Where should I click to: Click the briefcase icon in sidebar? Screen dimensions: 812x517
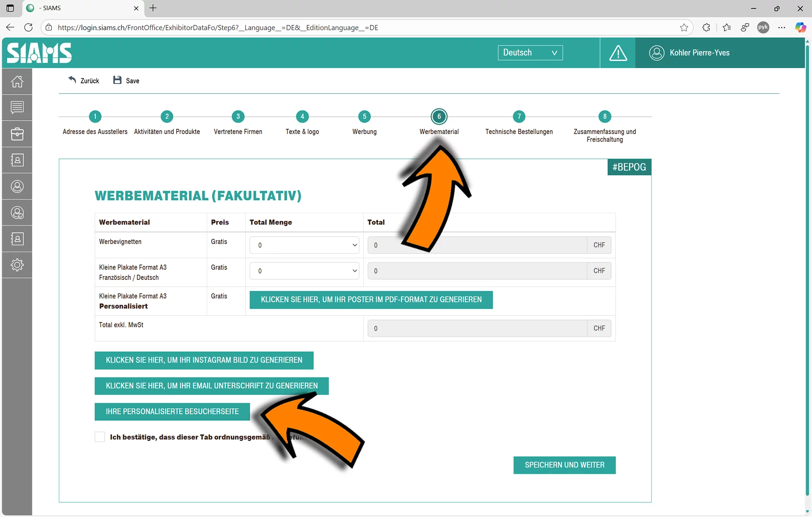click(17, 134)
